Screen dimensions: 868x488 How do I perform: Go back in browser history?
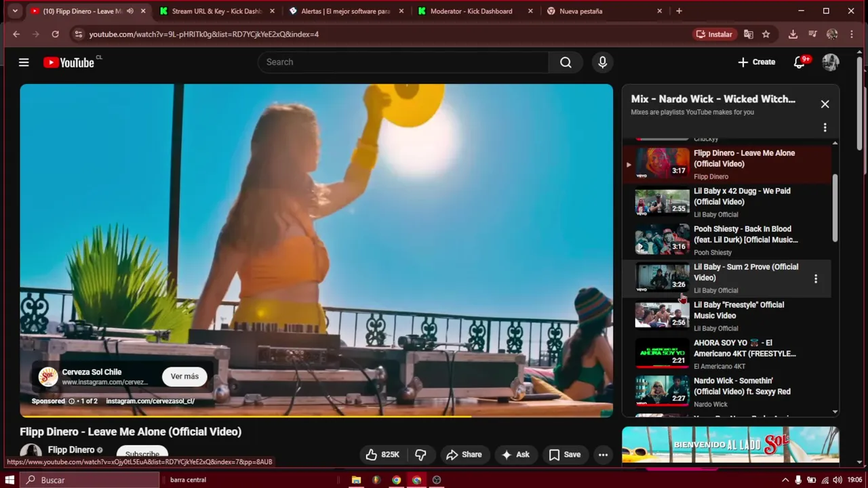pos(16,35)
